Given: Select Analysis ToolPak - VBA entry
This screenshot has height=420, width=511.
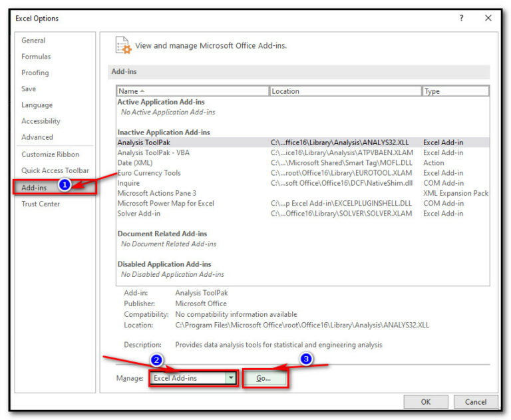Looking at the screenshot, I should [150, 152].
